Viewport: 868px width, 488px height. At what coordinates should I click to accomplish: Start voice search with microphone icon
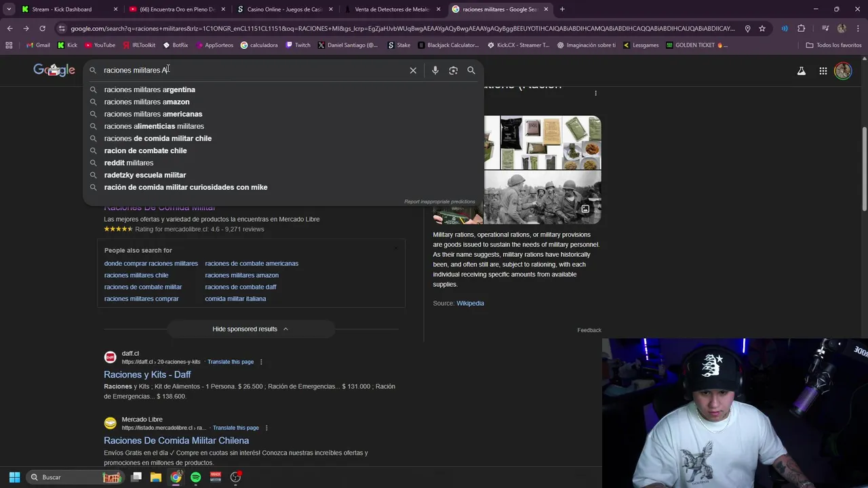435,70
